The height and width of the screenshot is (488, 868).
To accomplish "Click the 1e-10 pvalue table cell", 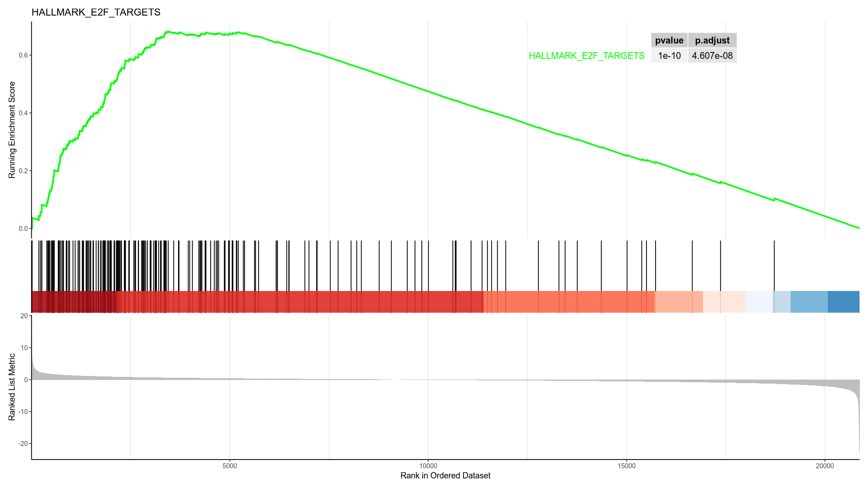I will click(x=669, y=56).
